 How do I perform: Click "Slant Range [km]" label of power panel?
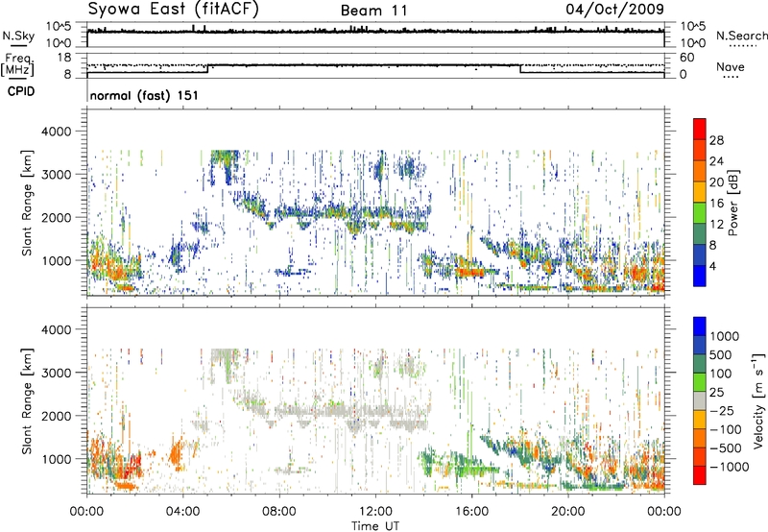pyautogui.click(x=27, y=203)
